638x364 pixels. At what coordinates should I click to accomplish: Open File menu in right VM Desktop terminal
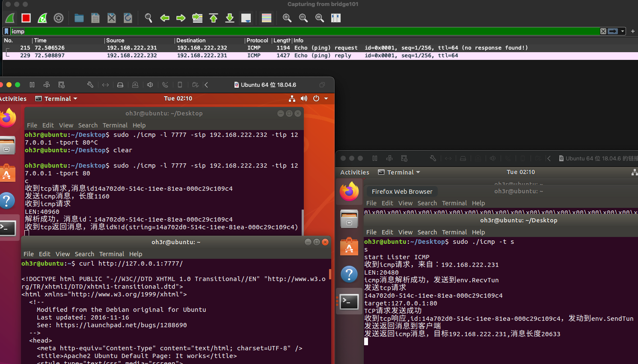(371, 232)
